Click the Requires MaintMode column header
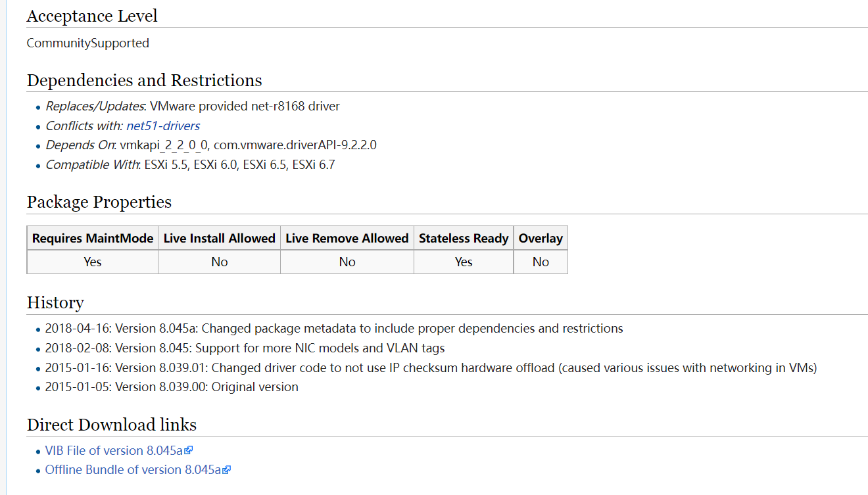Viewport: 868px width, 495px height. pos(93,238)
